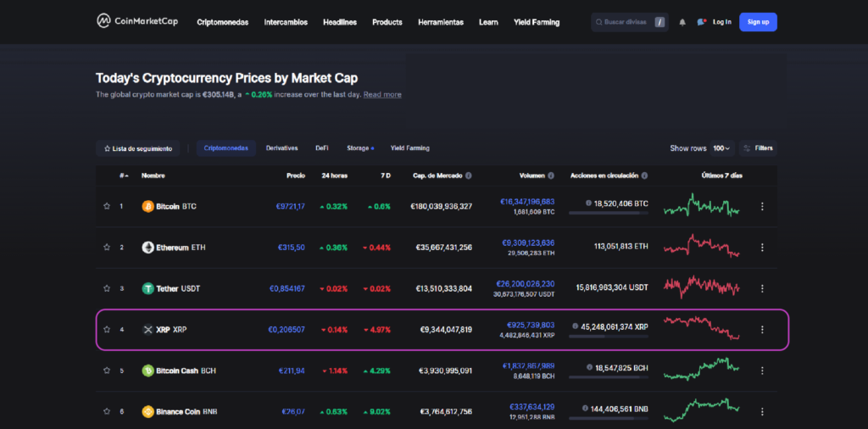Click the Bitcoin coin logo
868x429 pixels.
[147, 206]
